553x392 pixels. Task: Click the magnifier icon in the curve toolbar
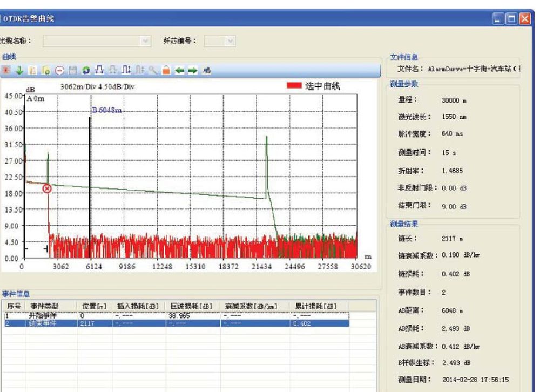153,70
